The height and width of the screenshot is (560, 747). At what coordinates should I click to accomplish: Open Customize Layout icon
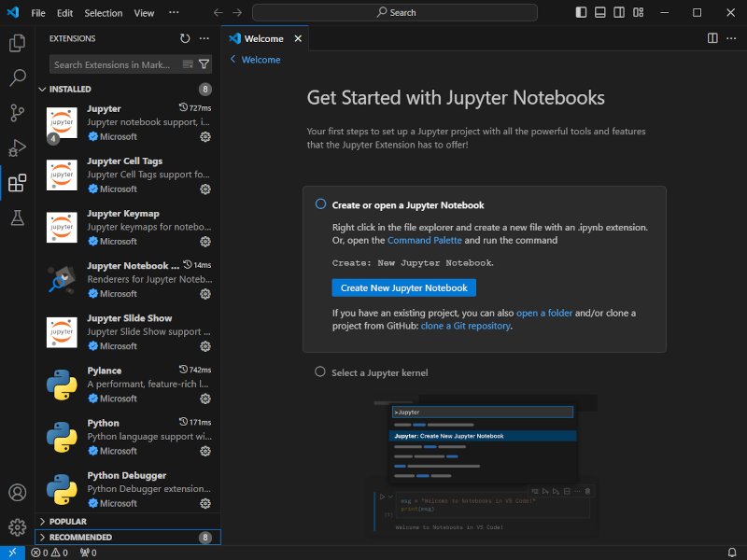[639, 13]
